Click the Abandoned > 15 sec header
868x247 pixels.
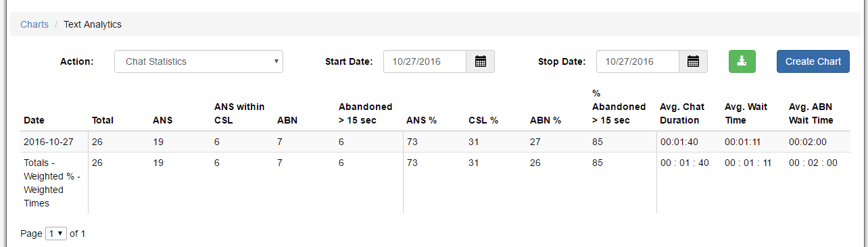pyautogui.click(x=365, y=113)
